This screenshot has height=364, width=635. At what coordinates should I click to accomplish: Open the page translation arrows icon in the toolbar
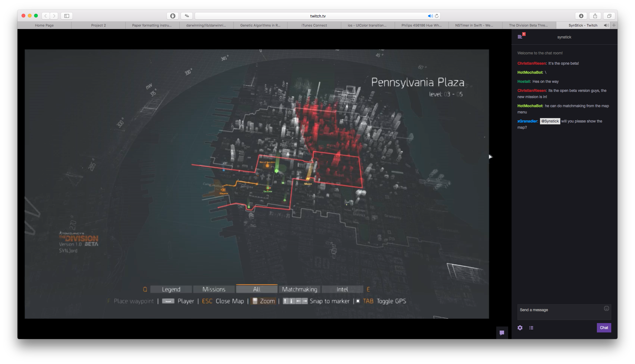187,16
